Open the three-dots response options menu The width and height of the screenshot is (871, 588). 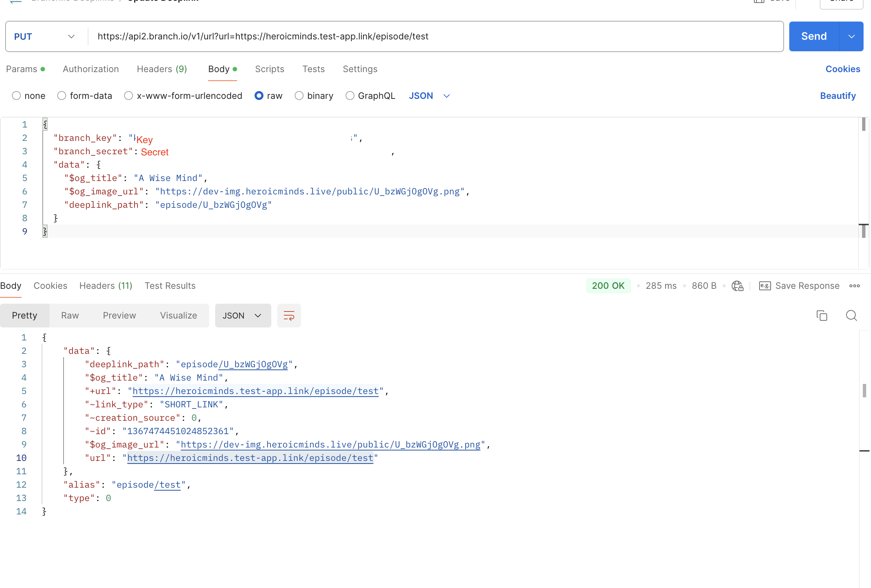[854, 286]
